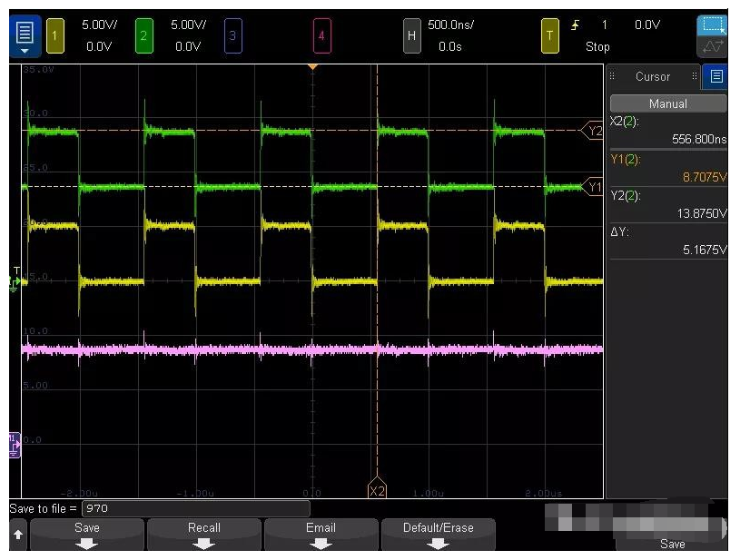The height and width of the screenshot is (560, 750).
Task: Click the rectangle zoom selection icon
Action: pos(713,25)
